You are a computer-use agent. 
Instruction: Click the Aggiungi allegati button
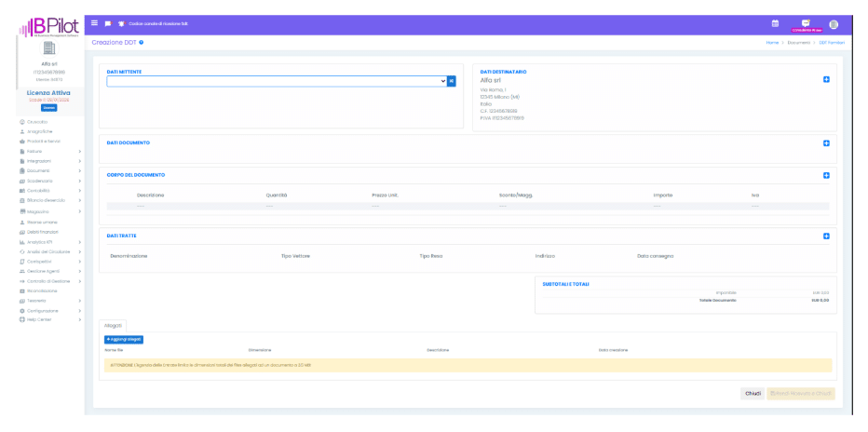[x=124, y=340]
